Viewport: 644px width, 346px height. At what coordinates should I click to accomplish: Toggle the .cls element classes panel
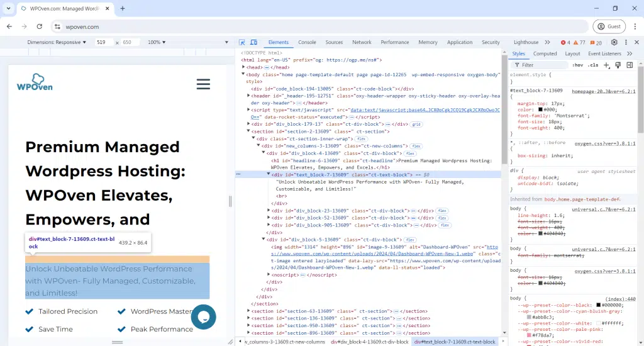point(594,65)
